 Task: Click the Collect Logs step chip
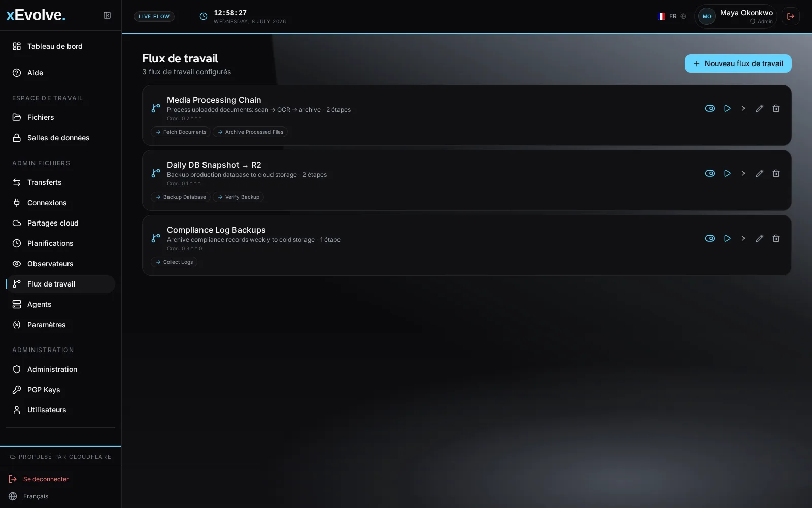pyautogui.click(x=174, y=262)
